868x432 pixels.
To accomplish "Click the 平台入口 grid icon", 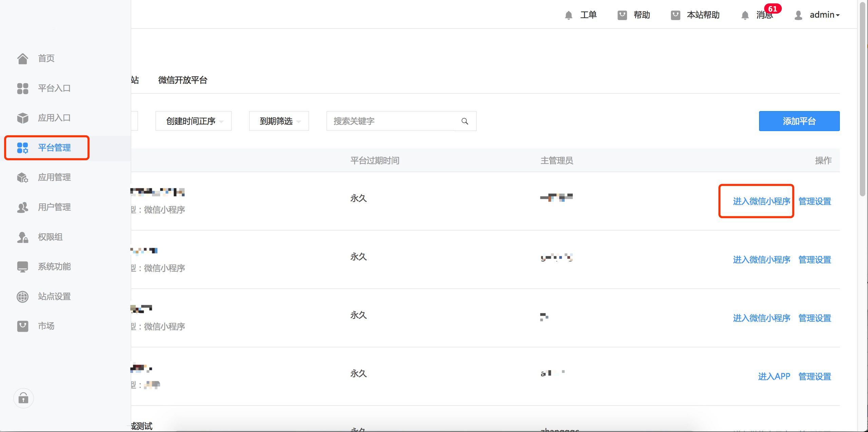I will [x=23, y=88].
